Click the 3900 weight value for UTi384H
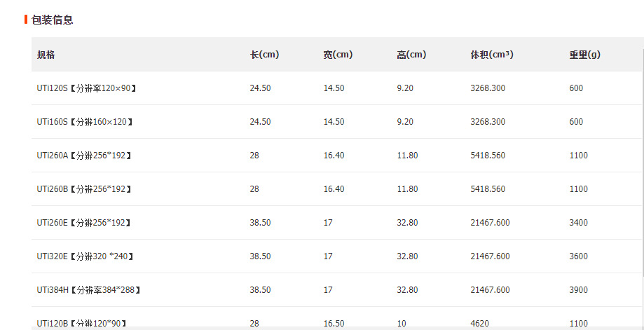 [x=579, y=290]
